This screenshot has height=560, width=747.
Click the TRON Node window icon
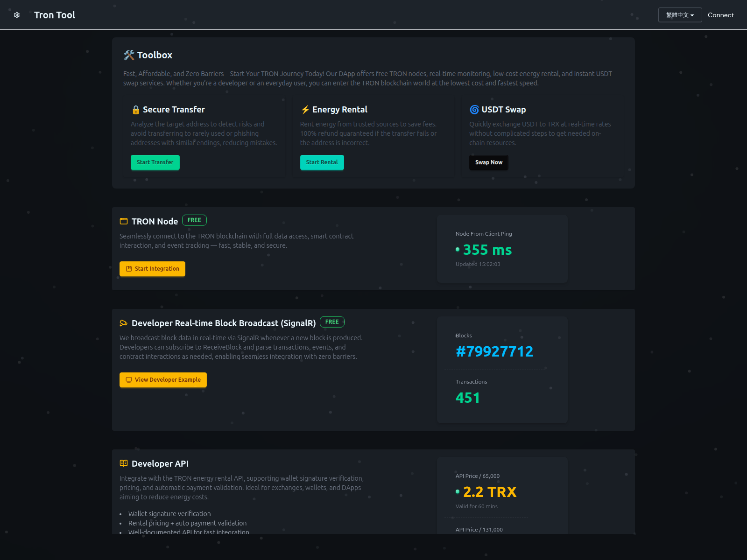(x=124, y=221)
